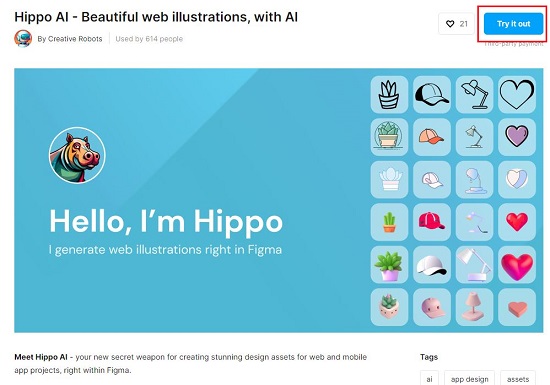
Task: Click the black outline plant illustration
Action: (389, 94)
